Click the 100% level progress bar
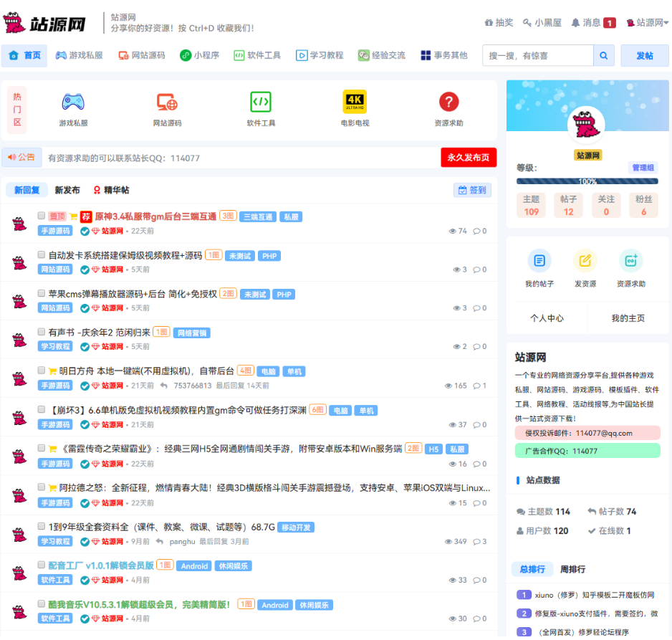 (x=587, y=181)
